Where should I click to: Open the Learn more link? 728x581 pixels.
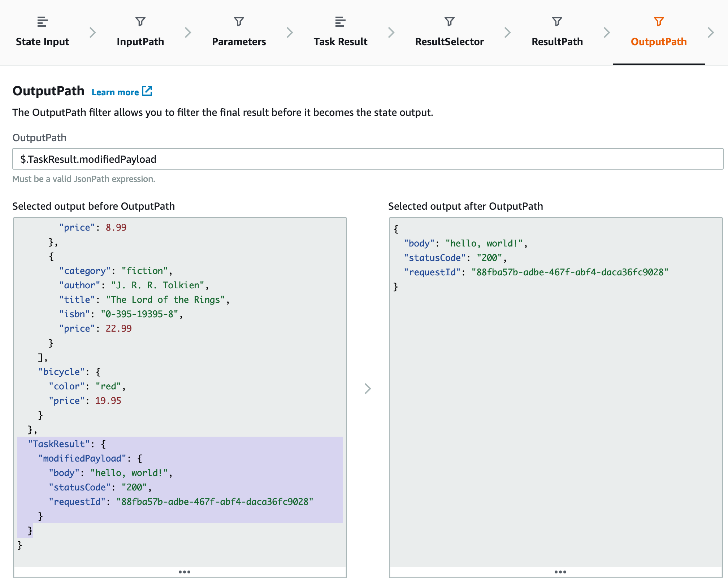point(115,92)
